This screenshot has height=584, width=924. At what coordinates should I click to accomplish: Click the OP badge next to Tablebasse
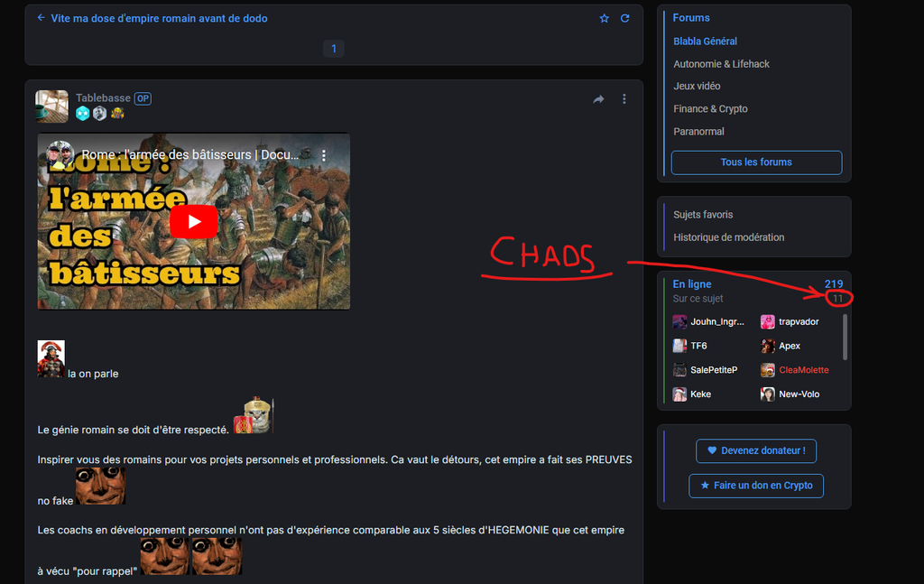143,98
